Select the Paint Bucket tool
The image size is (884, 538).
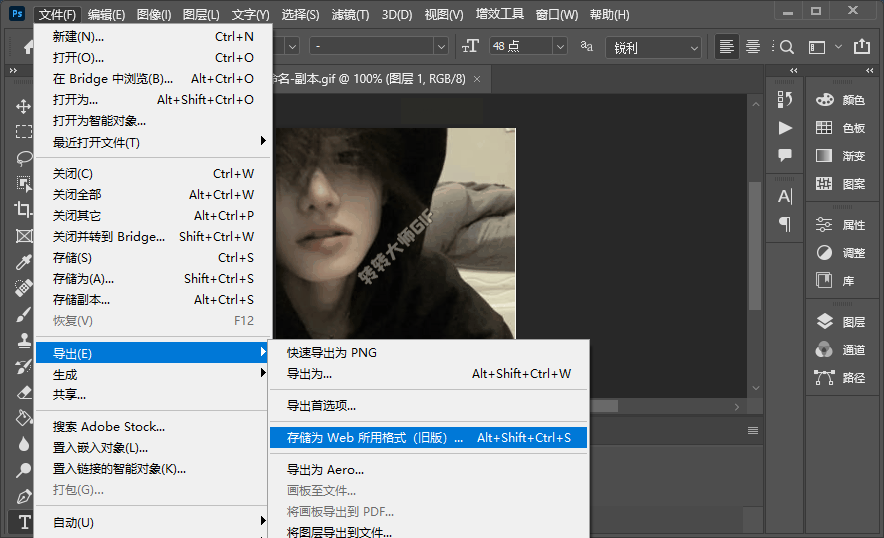[x=23, y=418]
